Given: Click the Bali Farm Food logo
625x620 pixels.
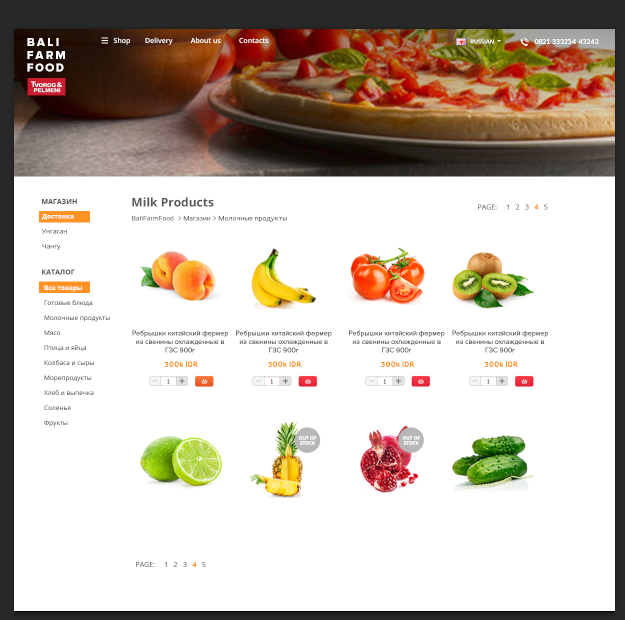Looking at the screenshot, I should (x=46, y=55).
